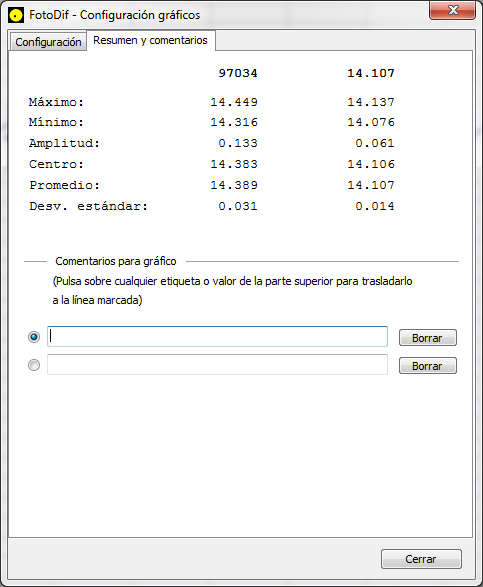This screenshot has width=483, height=587.
Task: Click the first comment text field
Action: (x=217, y=336)
